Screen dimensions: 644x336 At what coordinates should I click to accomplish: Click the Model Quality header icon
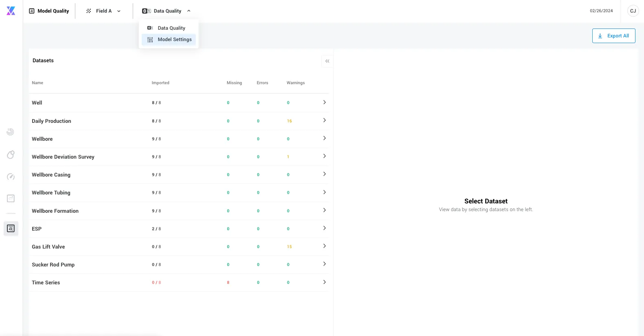(32, 11)
